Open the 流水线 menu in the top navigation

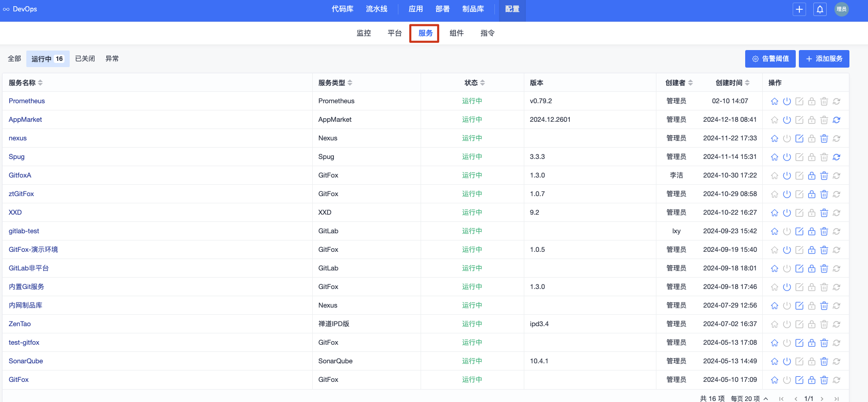click(x=377, y=9)
